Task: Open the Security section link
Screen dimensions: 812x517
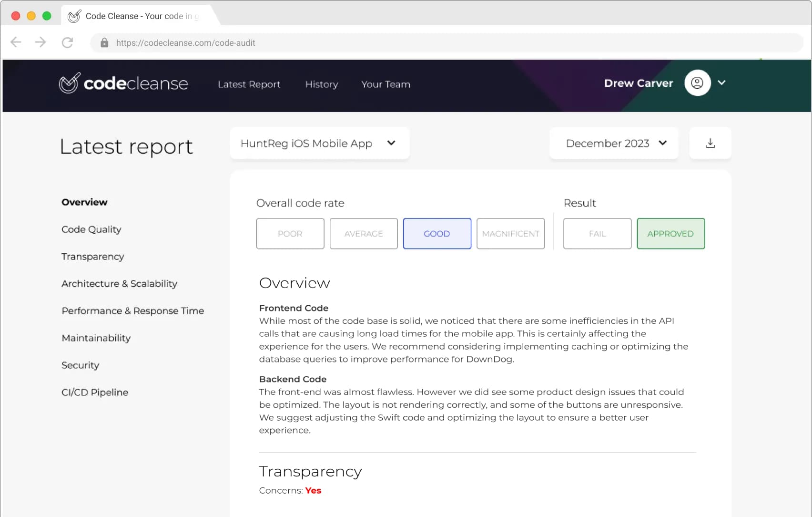Action: 80,365
